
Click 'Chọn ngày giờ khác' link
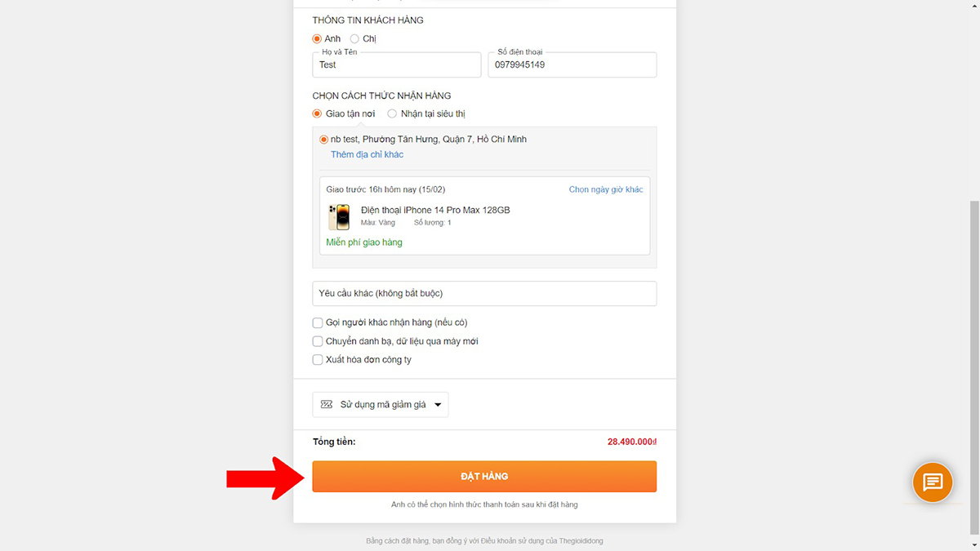tap(605, 189)
